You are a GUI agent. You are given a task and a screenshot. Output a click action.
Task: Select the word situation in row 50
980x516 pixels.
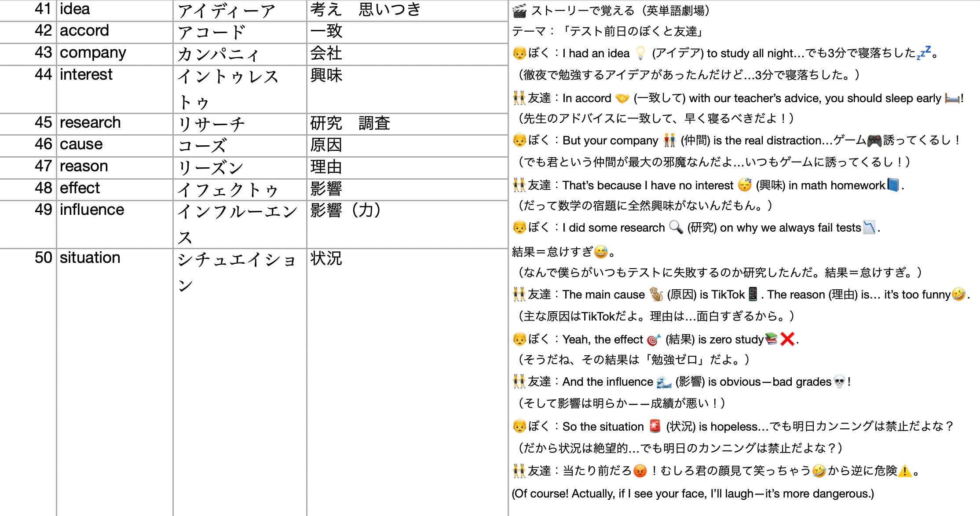coord(90,258)
